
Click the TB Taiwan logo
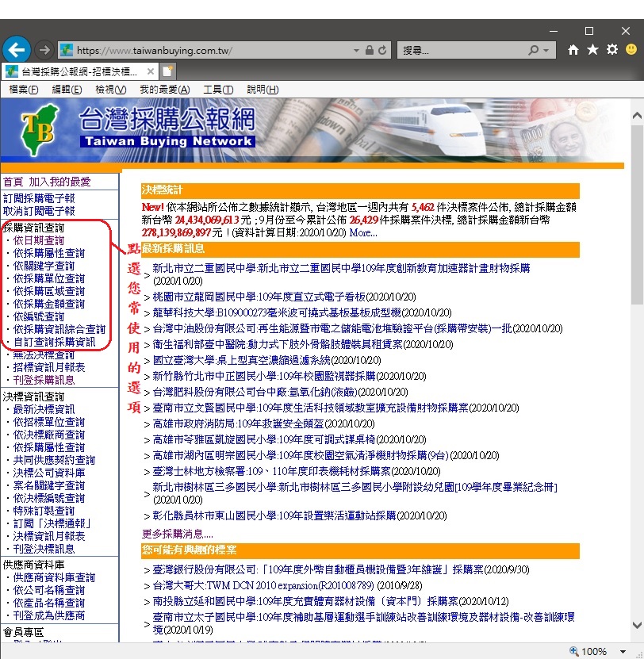[38, 130]
